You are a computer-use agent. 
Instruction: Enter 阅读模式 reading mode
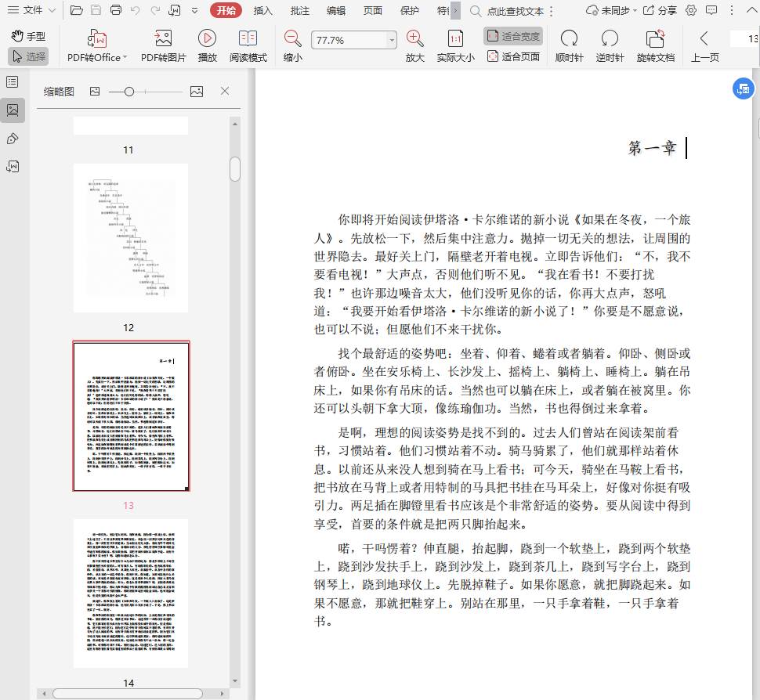[248, 45]
